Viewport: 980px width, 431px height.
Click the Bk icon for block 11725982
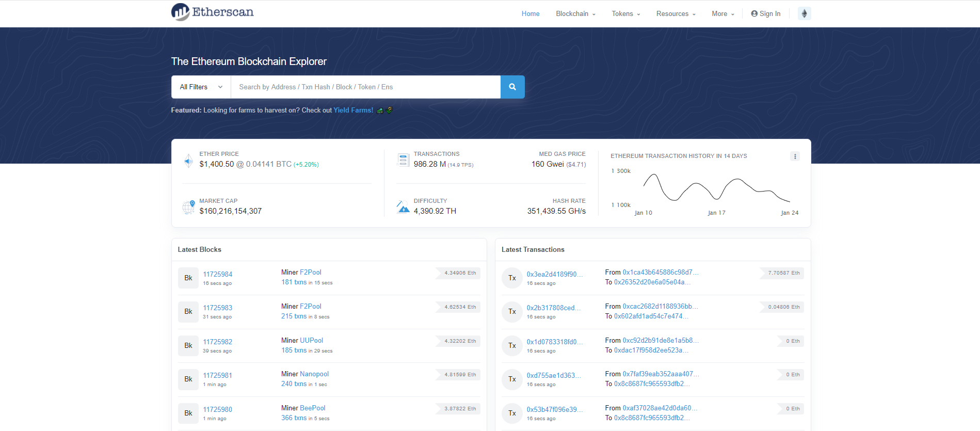tap(188, 346)
